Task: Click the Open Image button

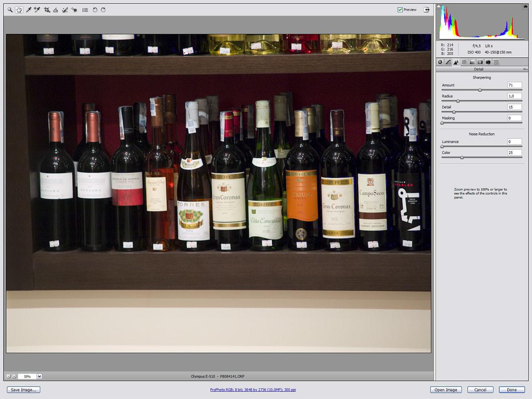Action: point(446,390)
